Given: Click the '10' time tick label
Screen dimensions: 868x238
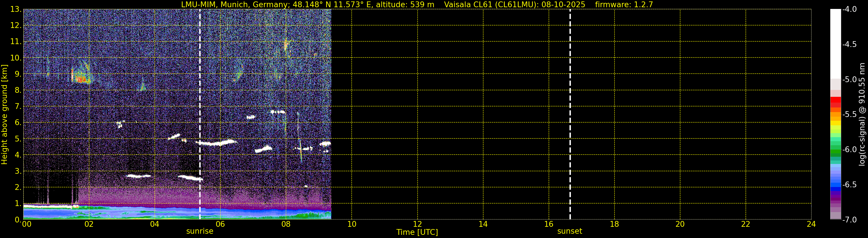Looking at the screenshot, I should (x=352, y=224).
